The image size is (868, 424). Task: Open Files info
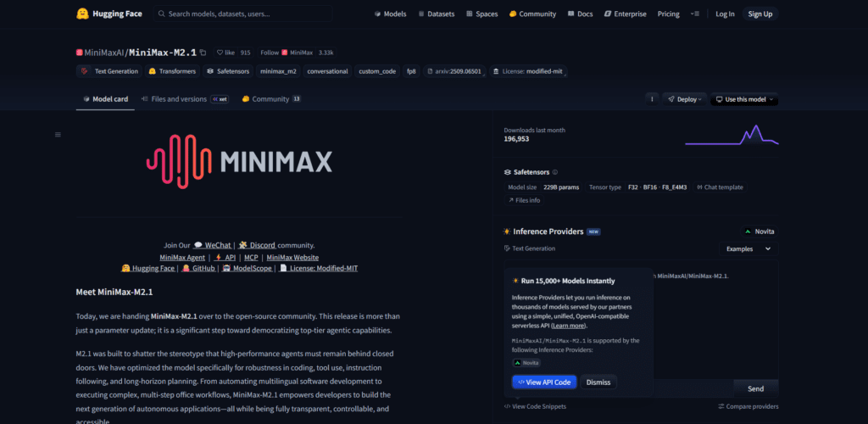tap(524, 200)
